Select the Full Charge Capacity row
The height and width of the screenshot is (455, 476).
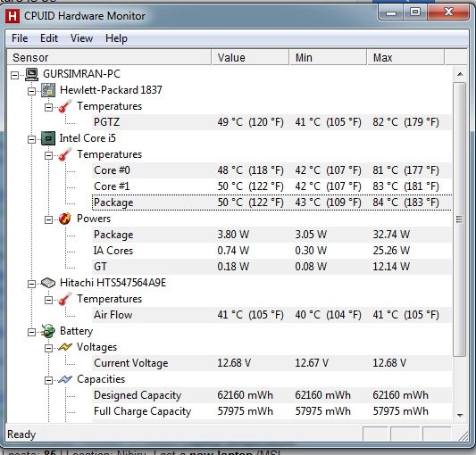[271, 411]
